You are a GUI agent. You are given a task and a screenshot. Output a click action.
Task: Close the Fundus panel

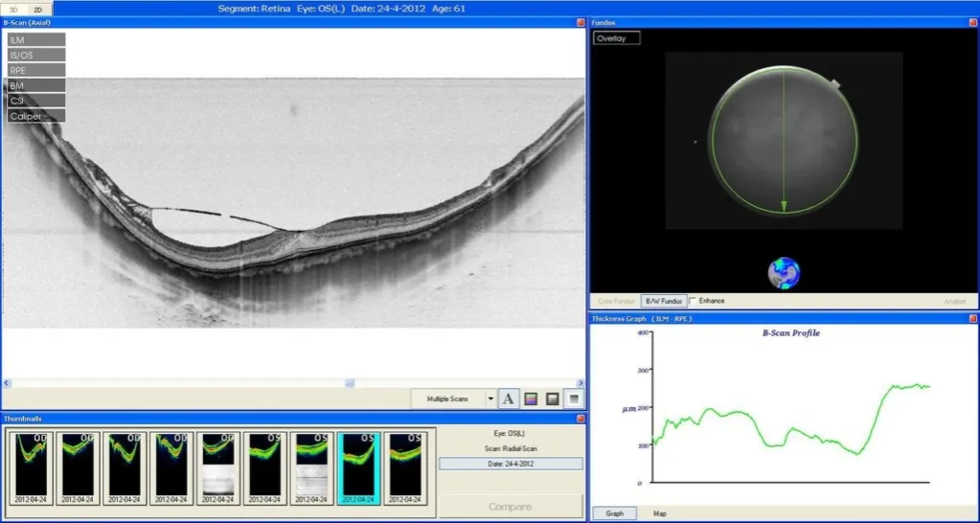[x=972, y=22]
